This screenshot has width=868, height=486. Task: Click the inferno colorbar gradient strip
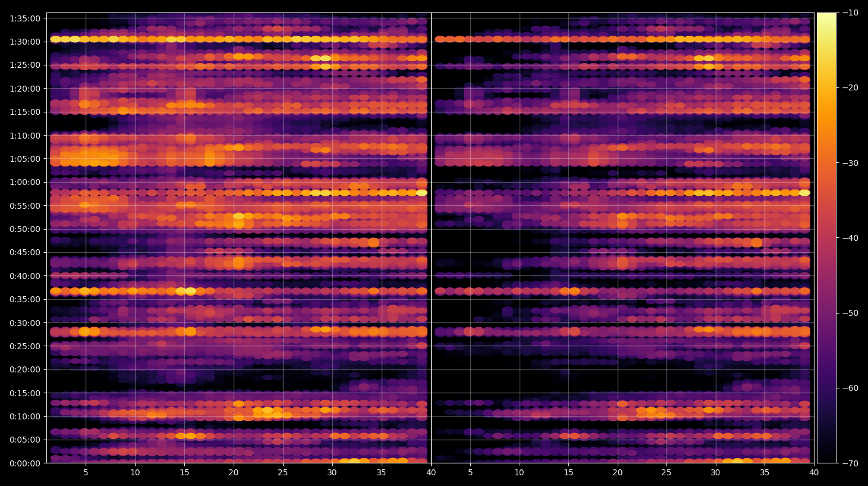[826, 238]
